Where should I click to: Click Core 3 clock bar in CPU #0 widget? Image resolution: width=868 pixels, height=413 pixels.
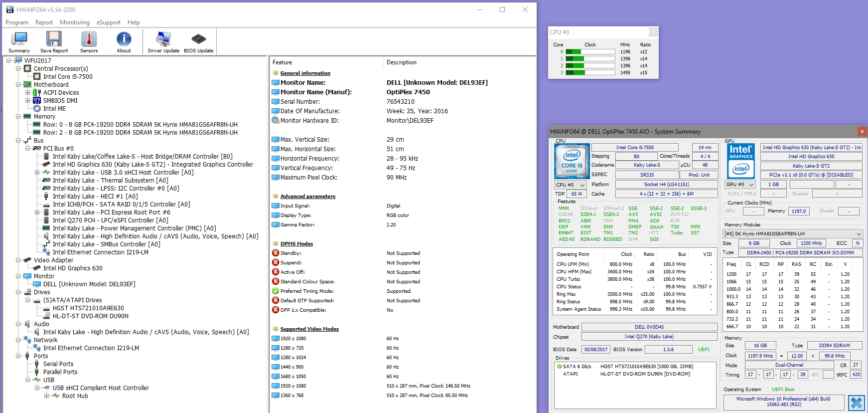click(x=590, y=73)
